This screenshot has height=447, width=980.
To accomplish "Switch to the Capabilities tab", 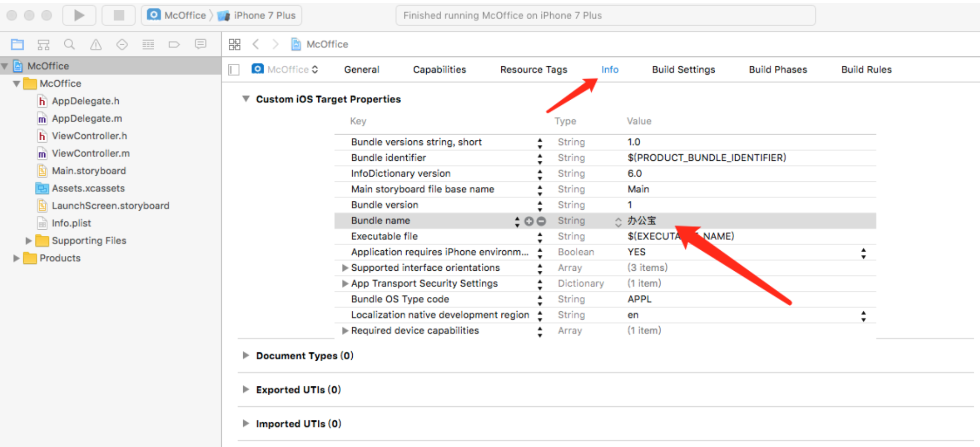I will tap(439, 69).
